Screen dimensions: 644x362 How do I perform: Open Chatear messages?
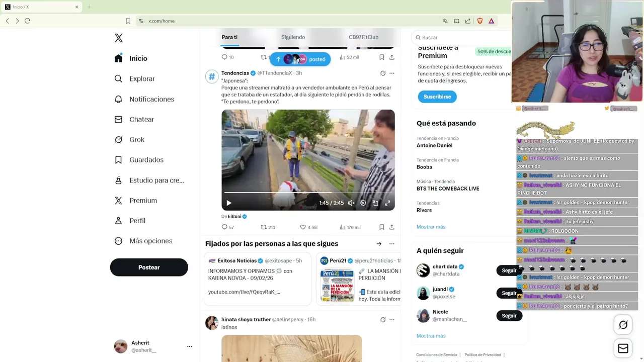[x=134, y=119]
